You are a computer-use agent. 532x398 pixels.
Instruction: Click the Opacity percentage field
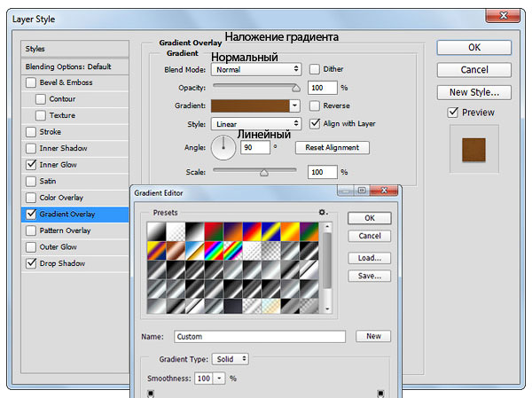pos(323,88)
